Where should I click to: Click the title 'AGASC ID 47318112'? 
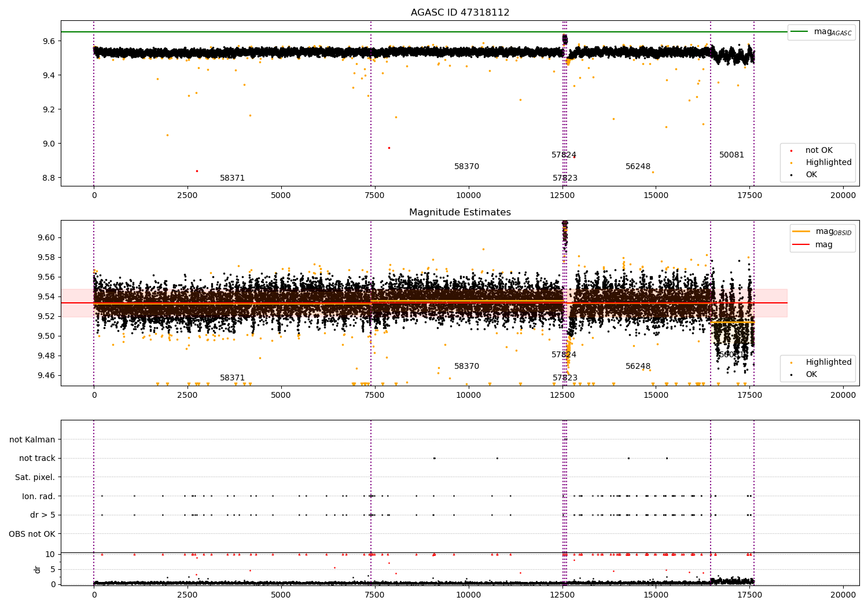coord(460,13)
